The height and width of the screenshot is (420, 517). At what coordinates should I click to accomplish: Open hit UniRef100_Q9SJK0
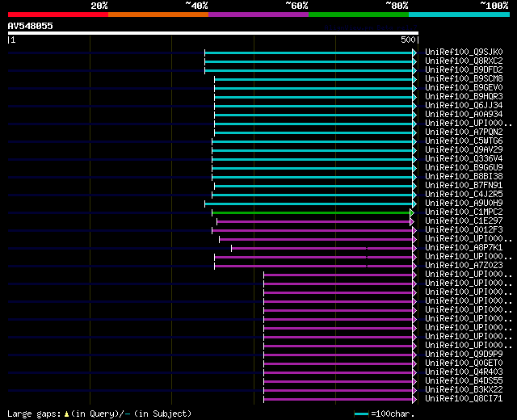[464, 52]
